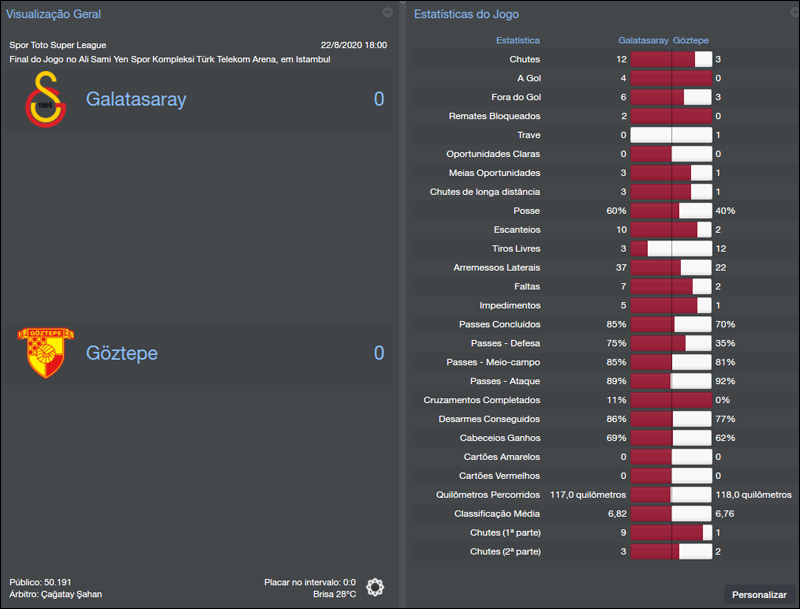This screenshot has width=800, height=609.
Task: Click the Posse possession bar
Action: 672,211
